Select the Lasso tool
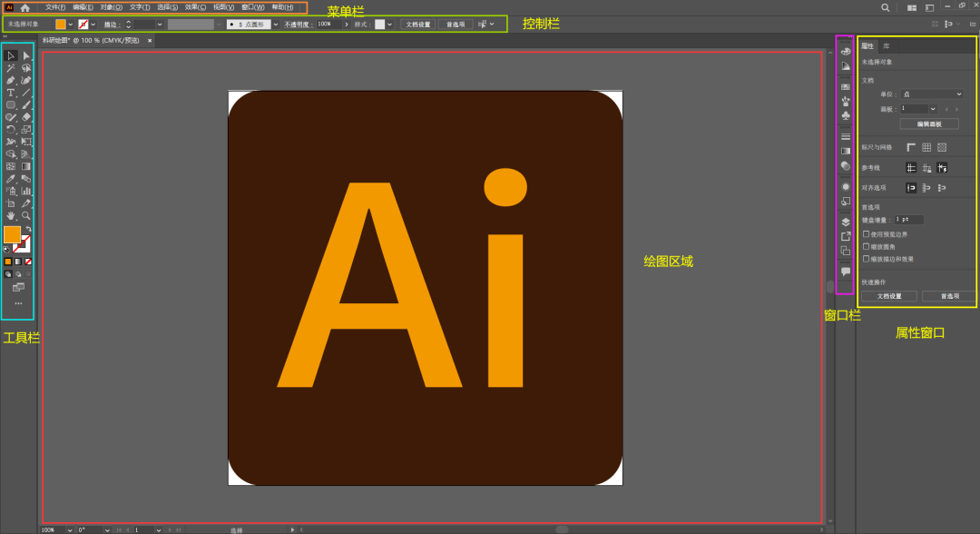Viewport: 980px width, 534px height. click(x=26, y=68)
